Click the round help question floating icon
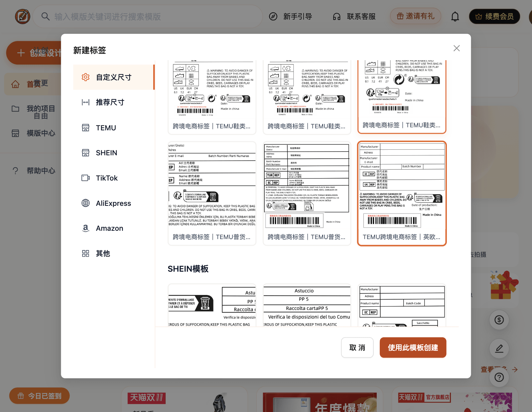532x412 pixels. click(x=499, y=377)
